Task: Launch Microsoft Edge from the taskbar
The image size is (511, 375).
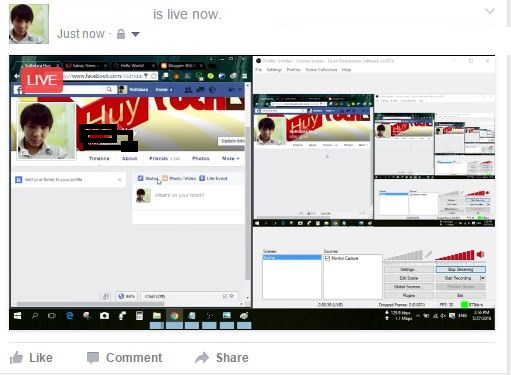Action: click(x=69, y=316)
